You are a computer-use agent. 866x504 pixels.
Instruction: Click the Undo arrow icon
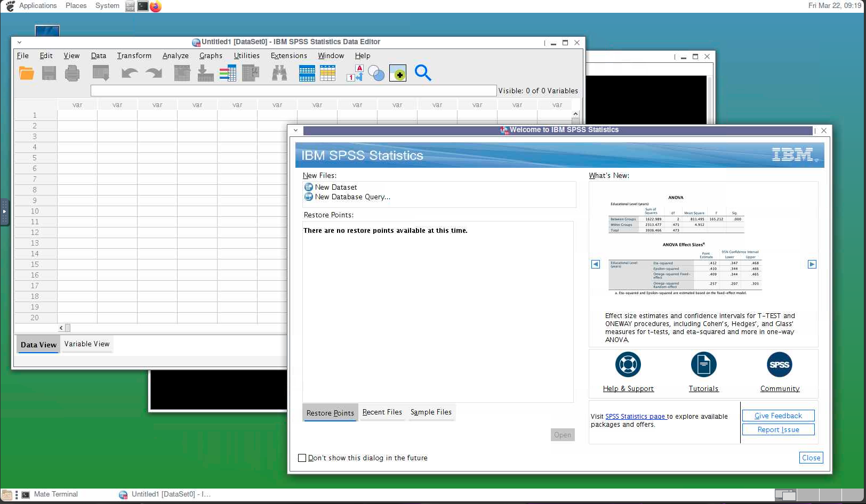[130, 73]
